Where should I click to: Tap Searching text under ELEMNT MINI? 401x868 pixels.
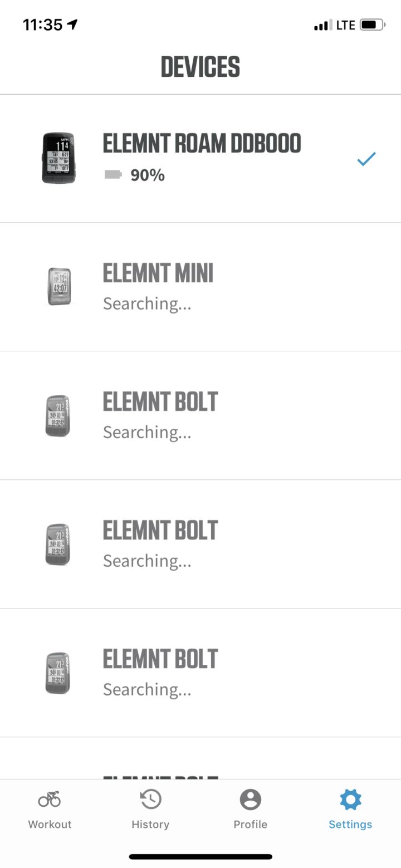(147, 304)
